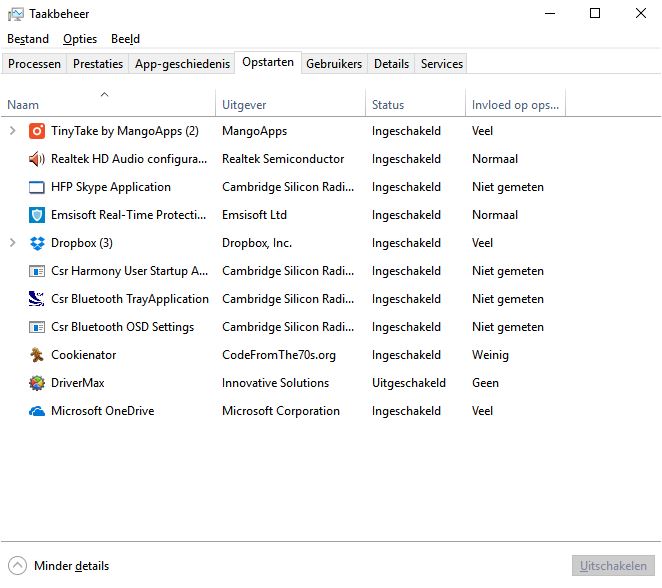The height and width of the screenshot is (588, 662).
Task: Sort by the Status column header
Action: (x=388, y=105)
